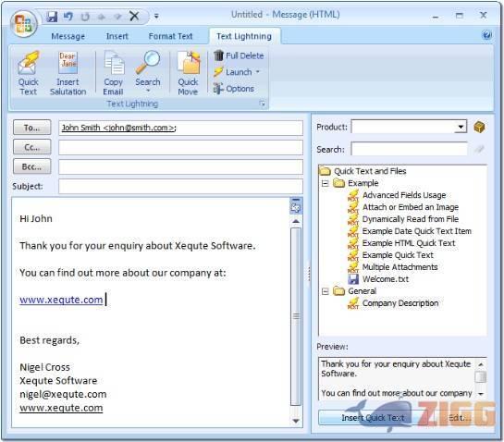Open the Quick Move tool
This screenshot has height=442, width=504.
coord(188,73)
